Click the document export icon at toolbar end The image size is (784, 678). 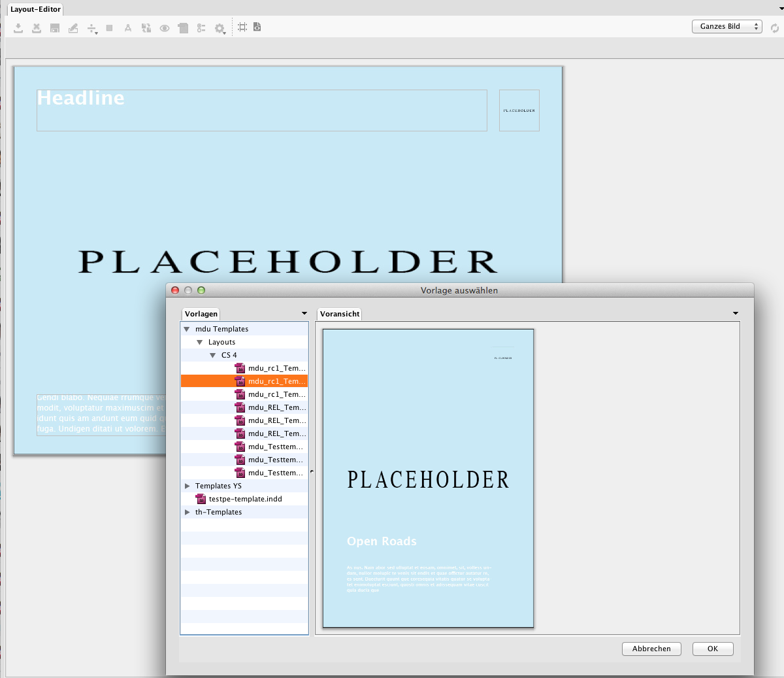257,27
